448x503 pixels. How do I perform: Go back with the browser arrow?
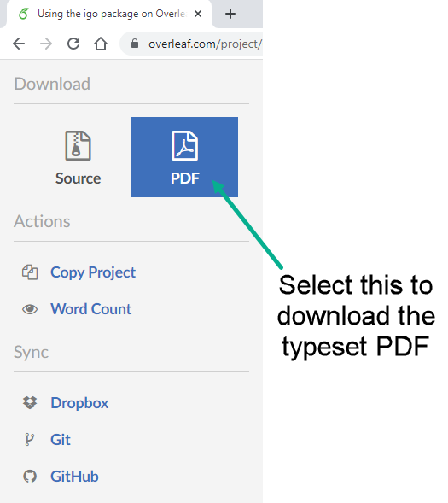[x=19, y=44]
